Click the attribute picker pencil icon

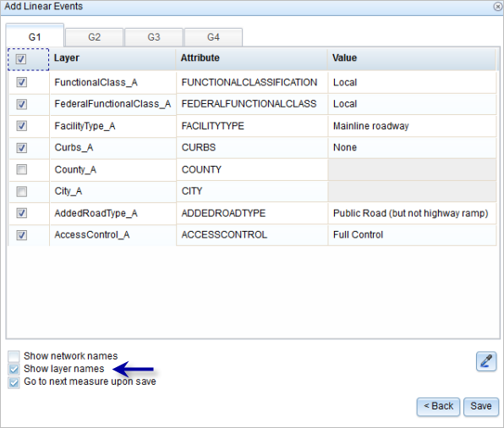[x=486, y=361]
